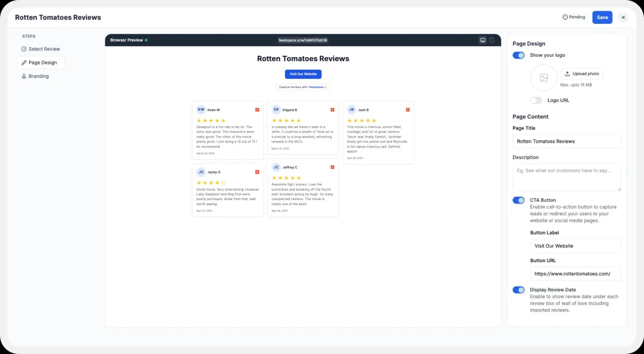Turn off the CTA Button toggle

tap(518, 200)
